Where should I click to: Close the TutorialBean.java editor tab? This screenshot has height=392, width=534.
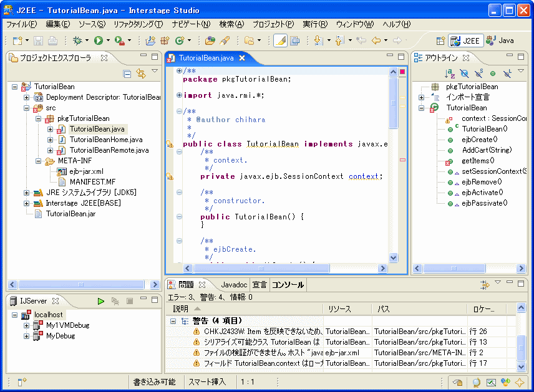(242, 58)
